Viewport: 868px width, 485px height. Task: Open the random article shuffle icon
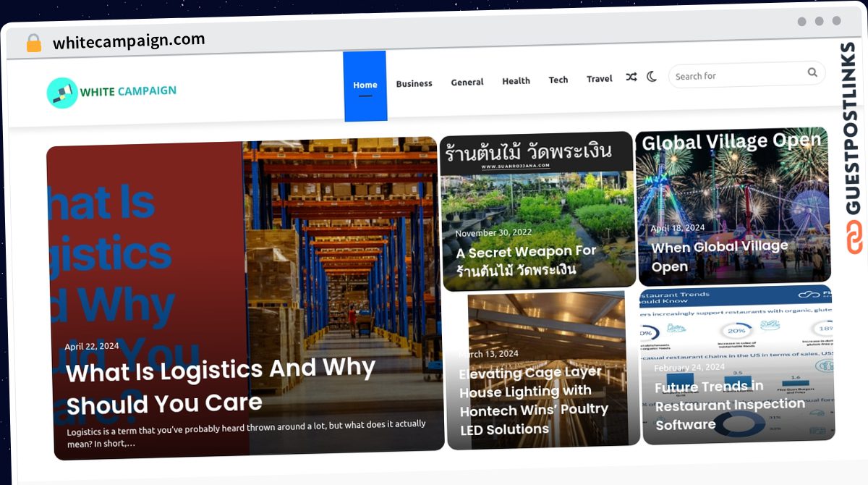pyautogui.click(x=631, y=77)
